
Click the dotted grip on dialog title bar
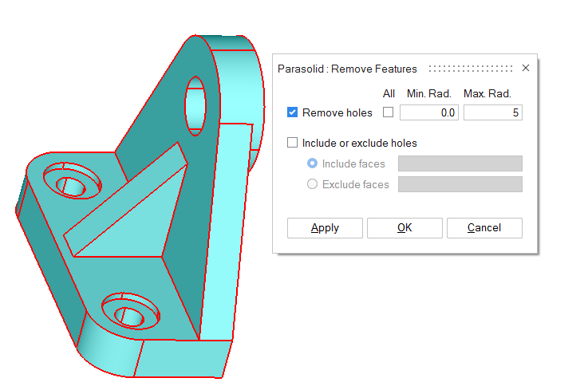click(x=470, y=69)
